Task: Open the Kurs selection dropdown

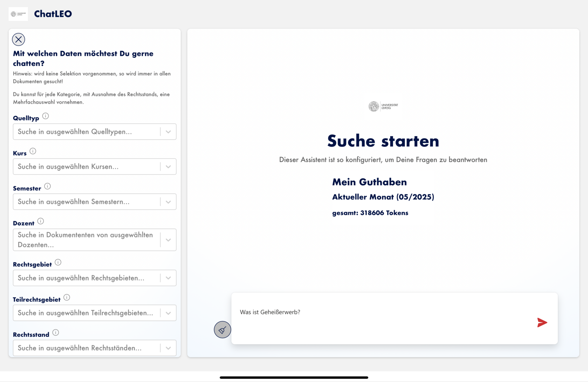Action: click(x=168, y=167)
